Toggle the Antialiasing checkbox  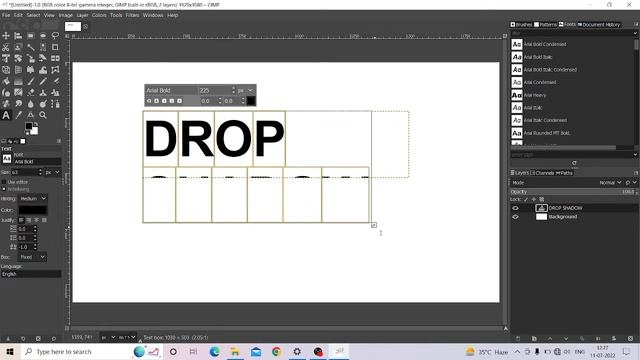pyautogui.click(x=4, y=189)
